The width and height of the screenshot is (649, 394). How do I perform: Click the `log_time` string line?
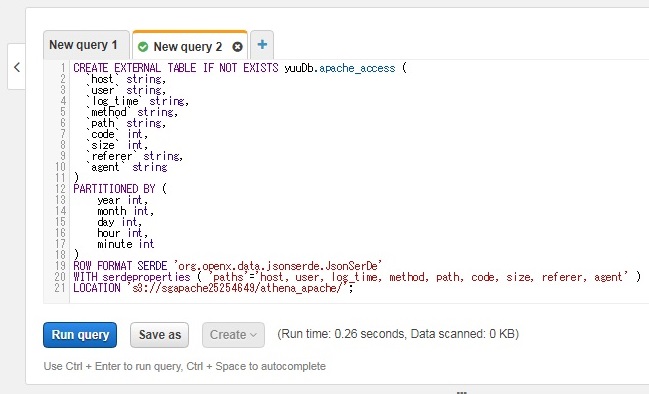click(138, 101)
